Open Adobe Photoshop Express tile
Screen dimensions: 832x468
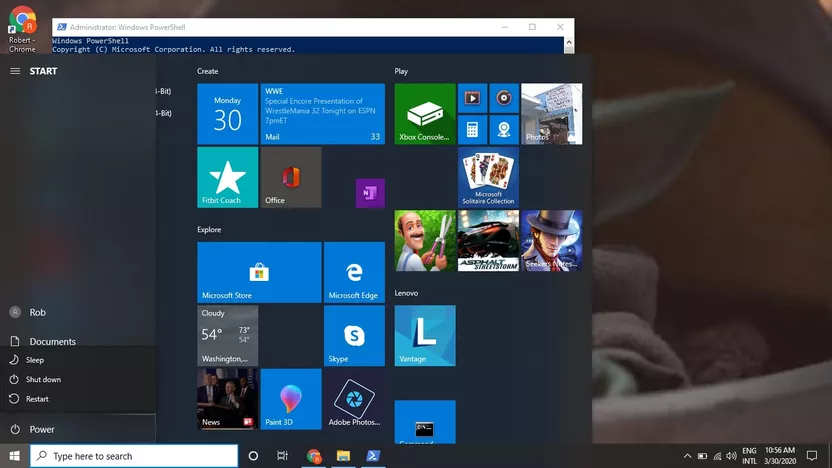coord(354,399)
